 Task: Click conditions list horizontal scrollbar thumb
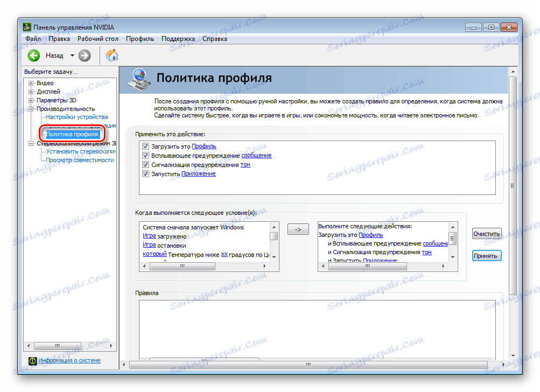(x=183, y=267)
